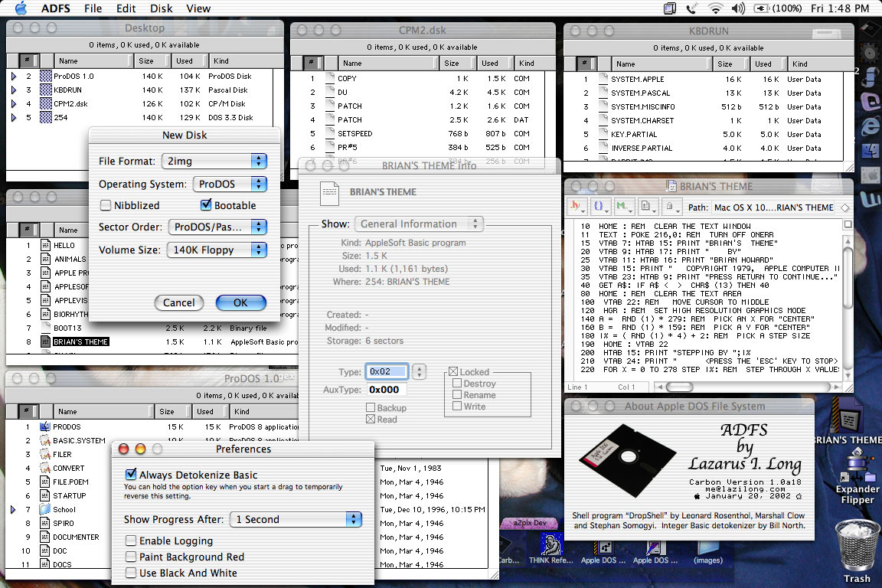882x588 pixels.
Task: Click the Type field showing 0x02
Action: tap(387, 371)
